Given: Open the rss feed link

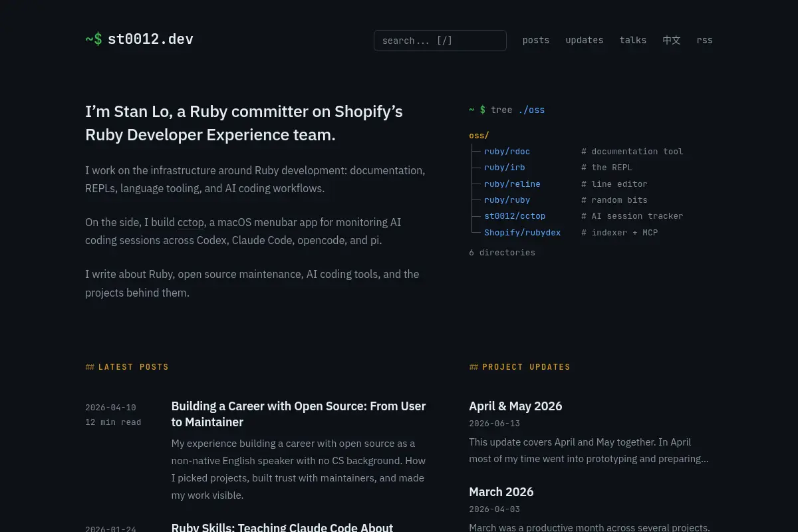Looking at the screenshot, I should coord(705,40).
